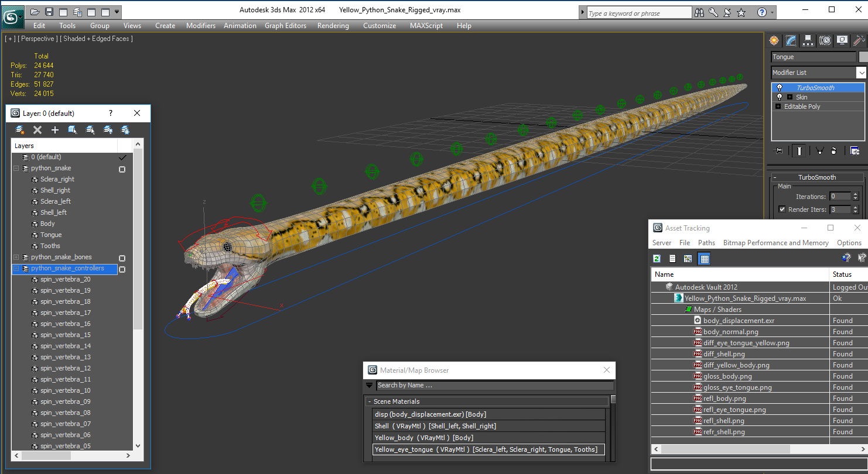Click the Add Selected Objects plus icon in Layer dialog
868x474 pixels.
coord(55,130)
